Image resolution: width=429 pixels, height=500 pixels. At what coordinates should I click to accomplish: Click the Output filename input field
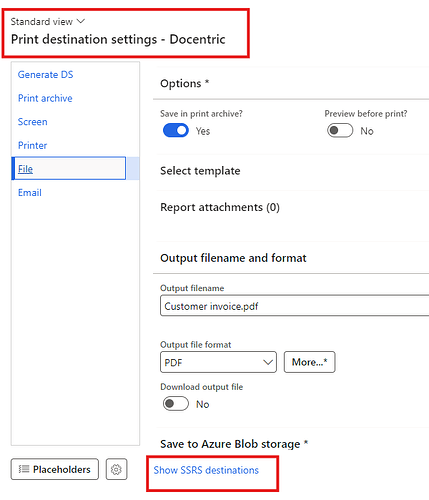pos(295,306)
